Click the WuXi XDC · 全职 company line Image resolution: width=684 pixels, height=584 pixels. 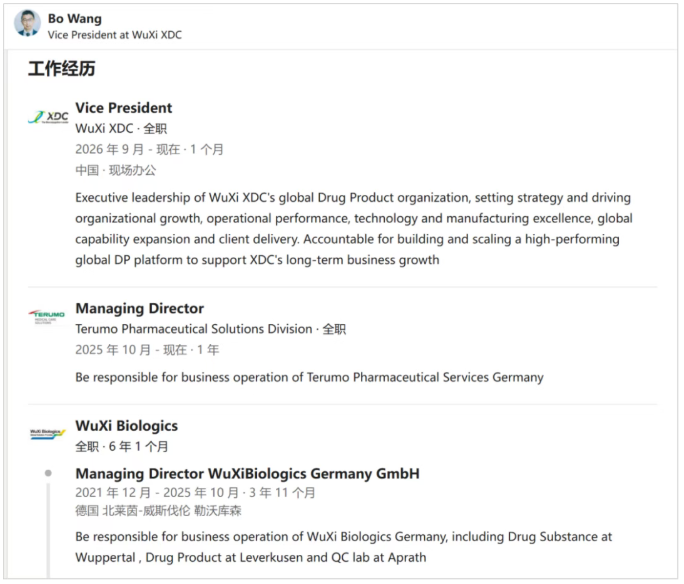[121, 129]
